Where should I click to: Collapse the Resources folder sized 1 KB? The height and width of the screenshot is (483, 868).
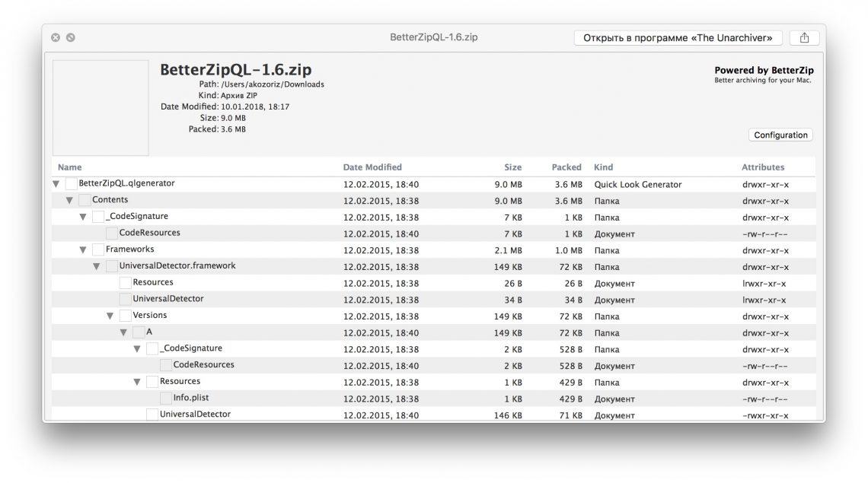point(137,382)
